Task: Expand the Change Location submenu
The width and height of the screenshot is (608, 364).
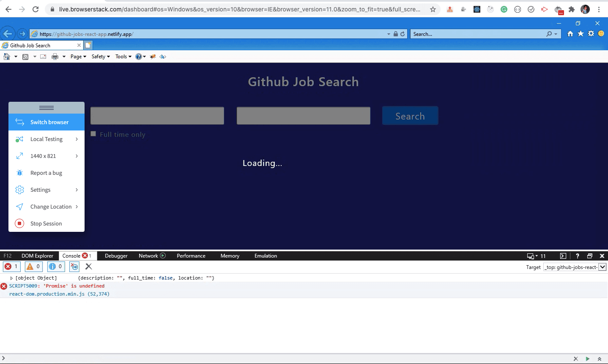Action: (x=51, y=206)
